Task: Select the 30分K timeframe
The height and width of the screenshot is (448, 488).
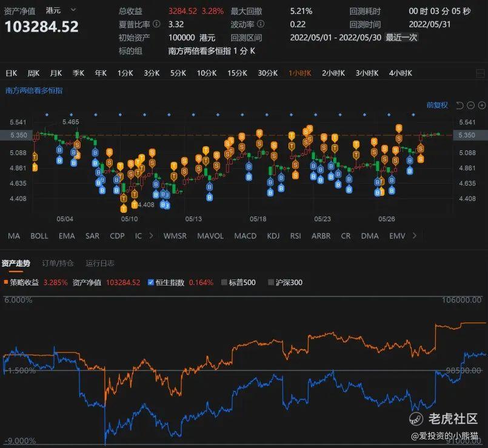Action: 268,73
